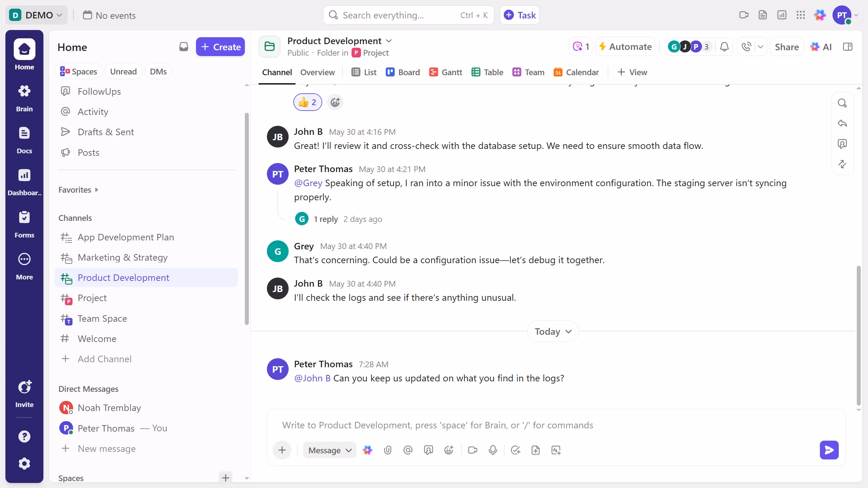Toggle the Unread filter chip
Viewport: 868px width, 488px height.
coord(123,71)
